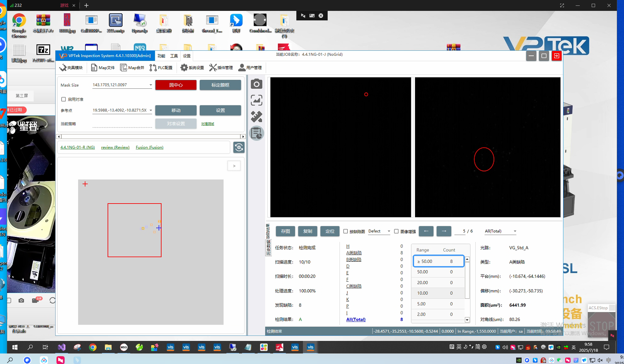Image resolution: width=624 pixels, height=364 pixels.
Task: Click the B类缺陷 defect class link
Action: (x=354, y=259)
